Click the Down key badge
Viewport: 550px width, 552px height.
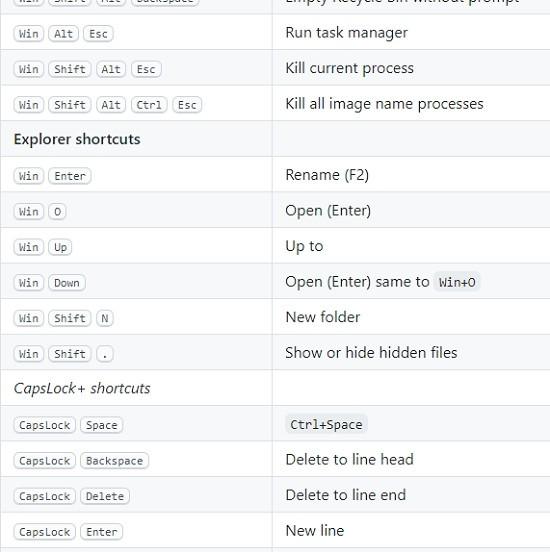[67, 283]
